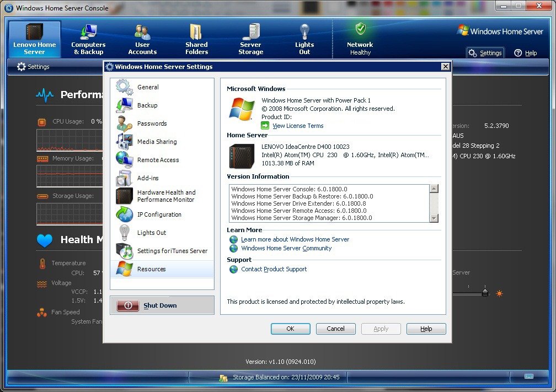556x392 pixels.
Task: Click the Voltage wave icon
Action: (x=42, y=284)
